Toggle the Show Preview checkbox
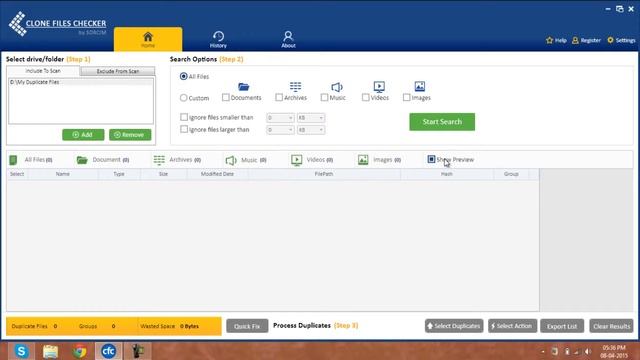 [x=431, y=159]
